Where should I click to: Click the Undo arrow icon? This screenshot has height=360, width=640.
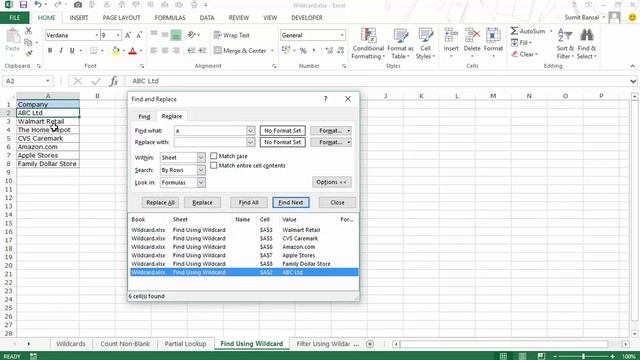tap(38, 5)
